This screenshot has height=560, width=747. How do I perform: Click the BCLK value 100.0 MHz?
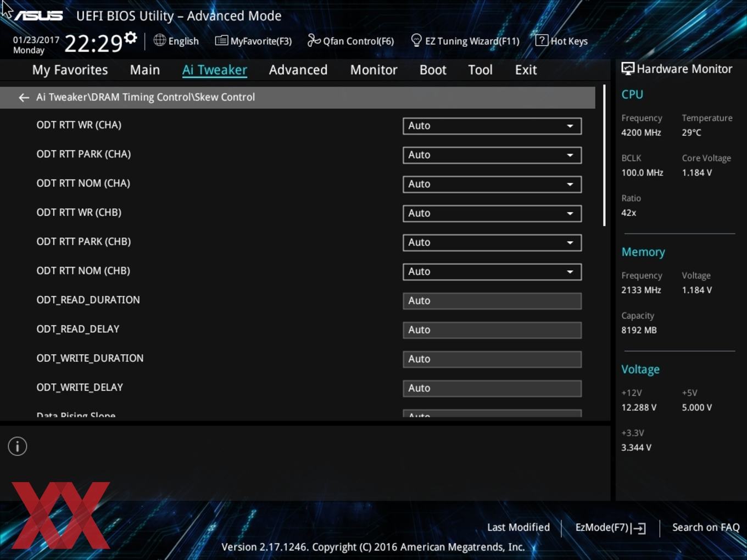pos(642,172)
